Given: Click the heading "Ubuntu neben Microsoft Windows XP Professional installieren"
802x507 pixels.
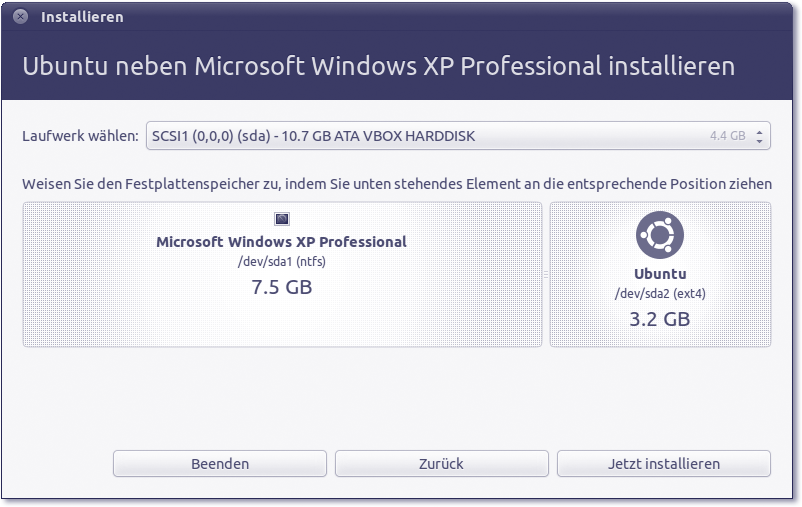Looking at the screenshot, I should [x=378, y=66].
